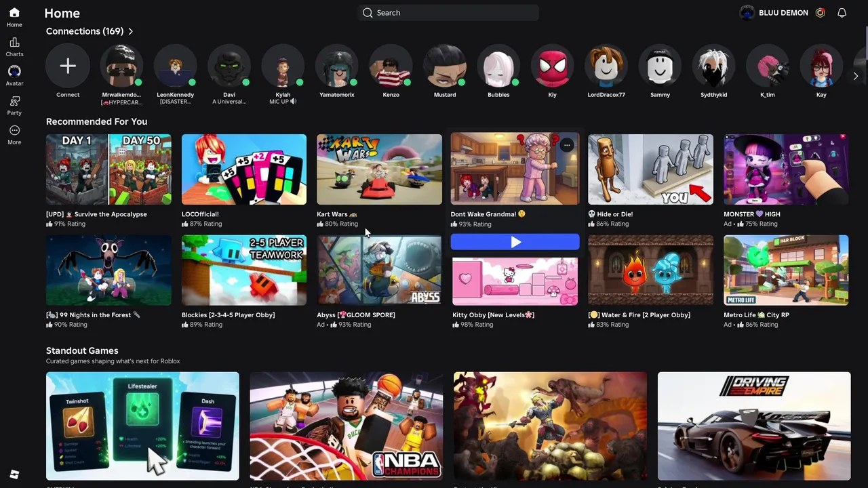Click "LOCOfficial!" game title
The width and height of the screenshot is (868, 488).
point(200,214)
